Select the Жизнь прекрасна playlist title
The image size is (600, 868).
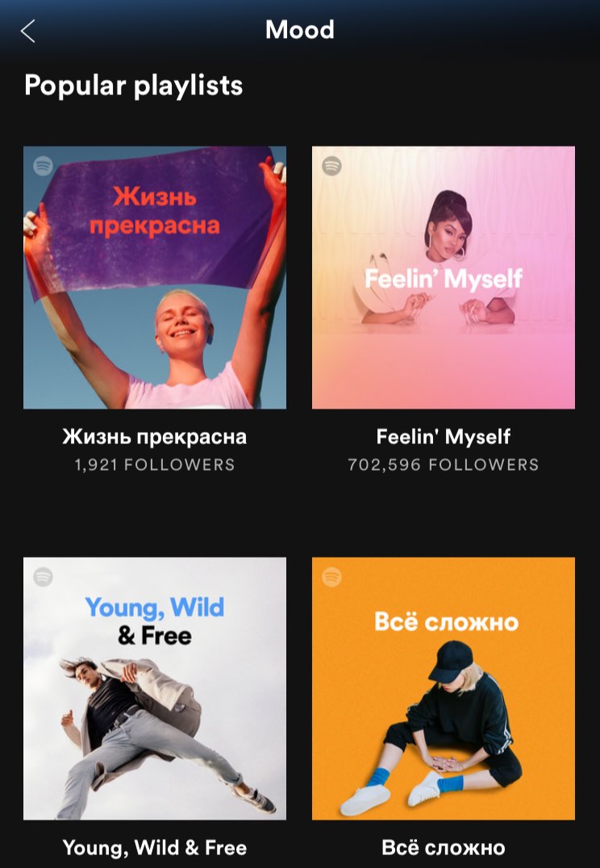tap(155, 437)
